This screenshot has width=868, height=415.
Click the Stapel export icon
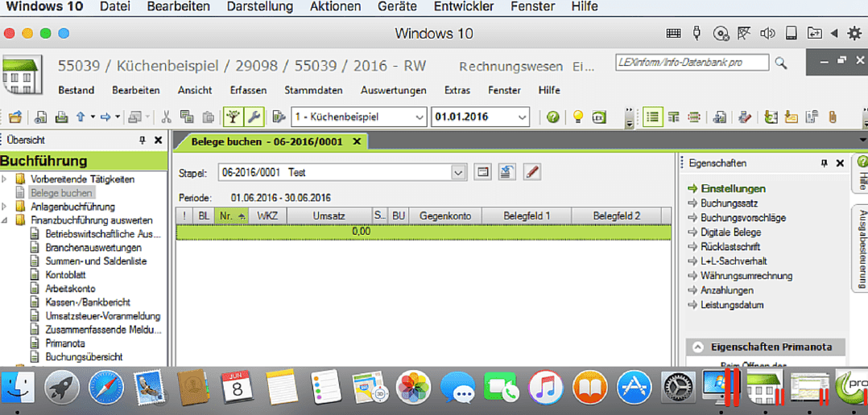507,172
